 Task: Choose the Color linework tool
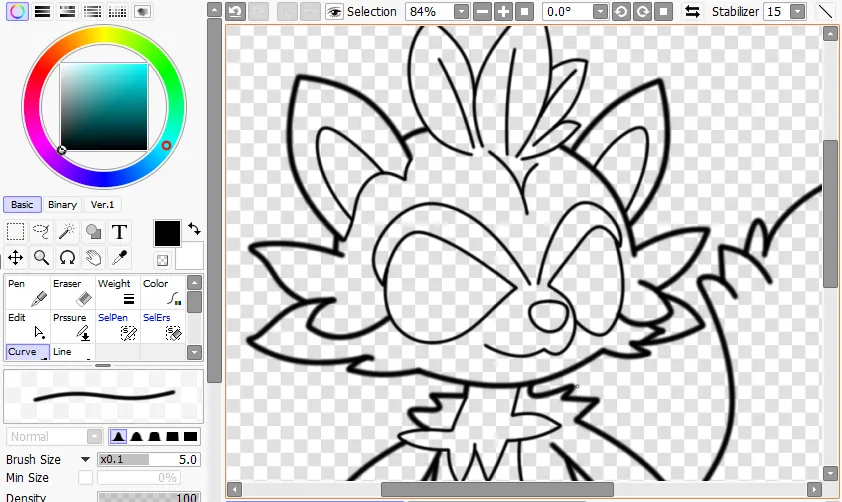[x=163, y=292]
